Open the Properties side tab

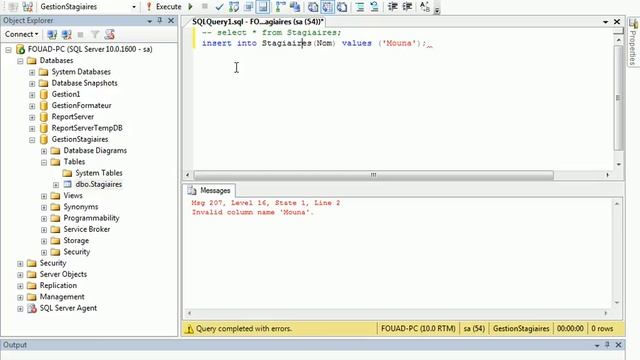pos(633,42)
